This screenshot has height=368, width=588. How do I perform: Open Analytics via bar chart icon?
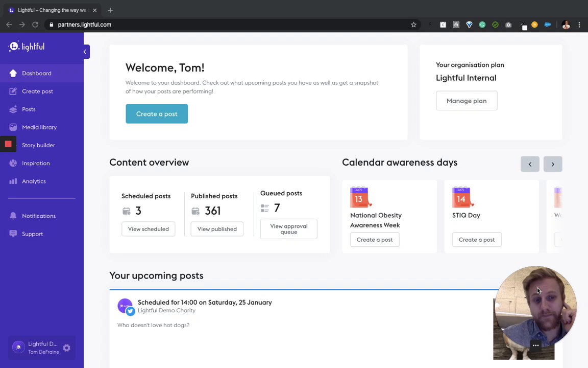click(13, 181)
